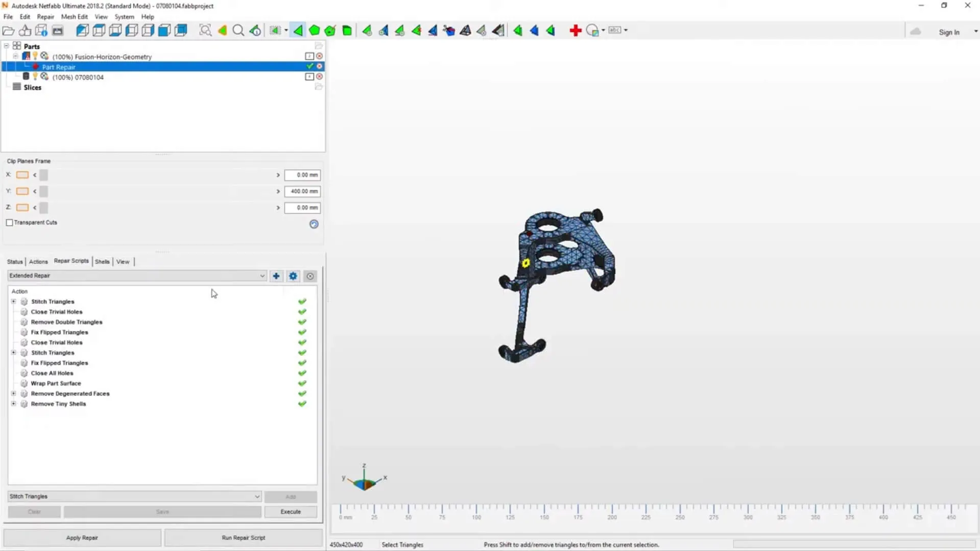Click the green triangle select triangles tool

[x=298, y=31]
